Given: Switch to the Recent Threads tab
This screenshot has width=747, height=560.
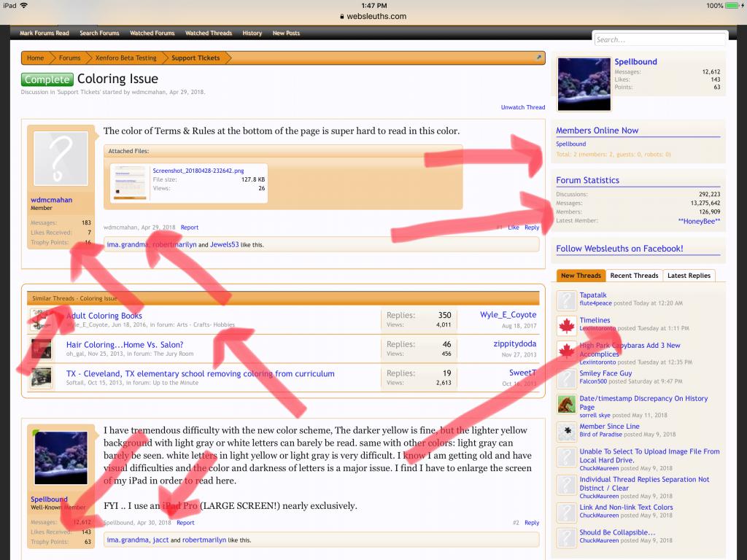Looking at the screenshot, I should point(634,276).
